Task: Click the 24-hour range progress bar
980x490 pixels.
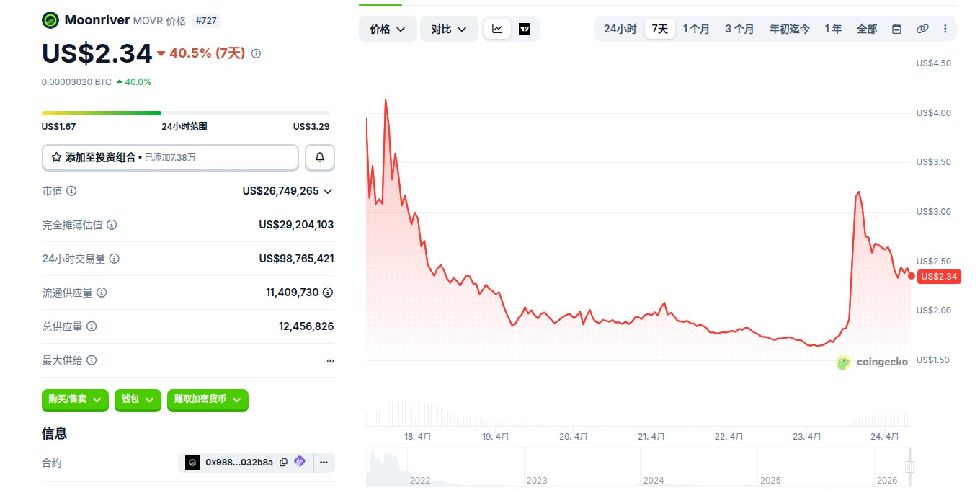Action: (186, 113)
